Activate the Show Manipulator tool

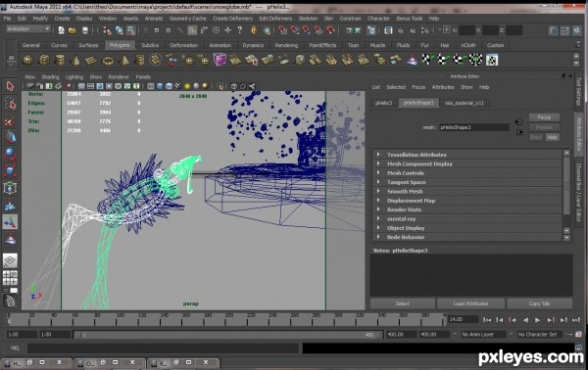pyautogui.click(x=10, y=222)
